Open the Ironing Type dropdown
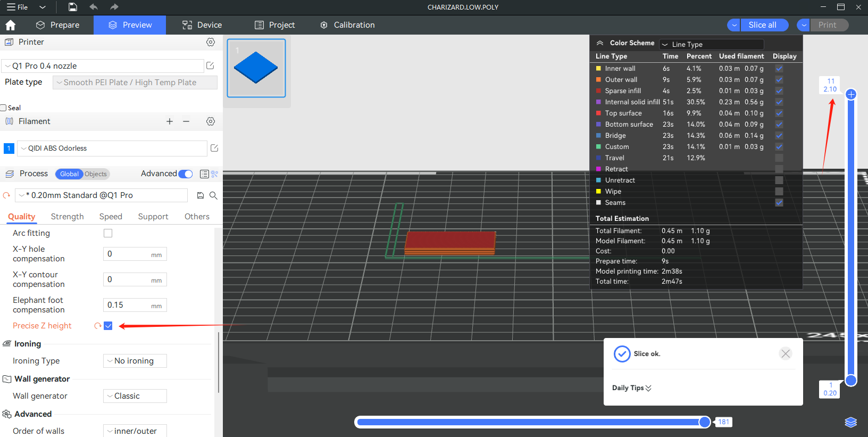 135,361
